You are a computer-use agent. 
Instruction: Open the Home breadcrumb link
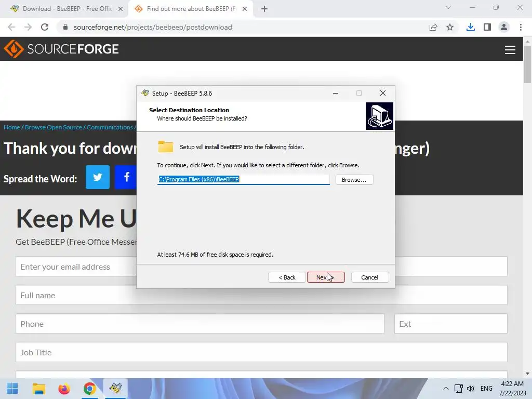pos(12,127)
